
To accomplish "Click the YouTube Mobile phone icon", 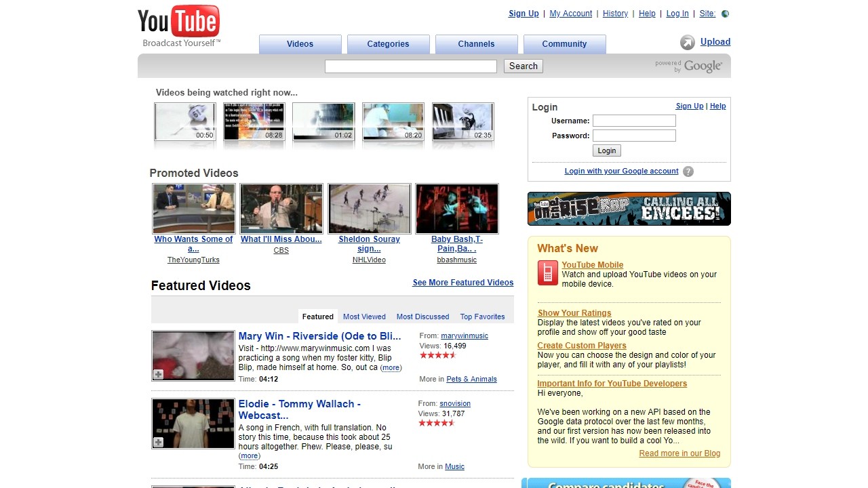I will coord(548,272).
